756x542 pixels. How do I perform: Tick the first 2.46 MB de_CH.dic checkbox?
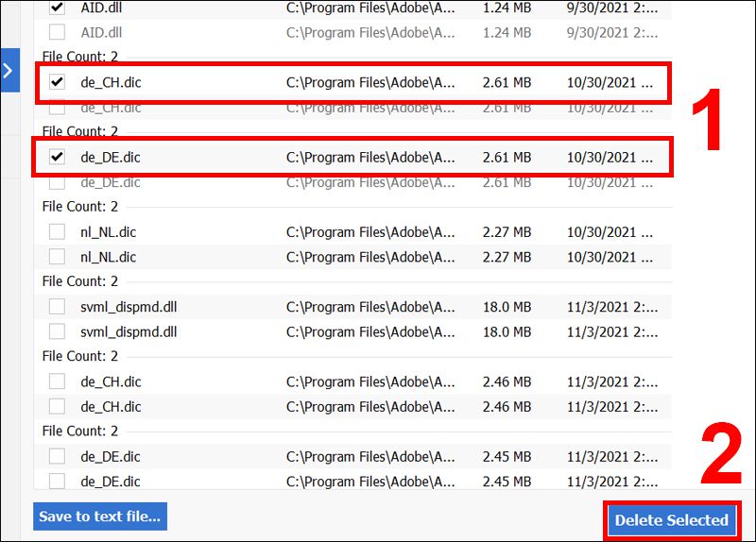pos(58,381)
